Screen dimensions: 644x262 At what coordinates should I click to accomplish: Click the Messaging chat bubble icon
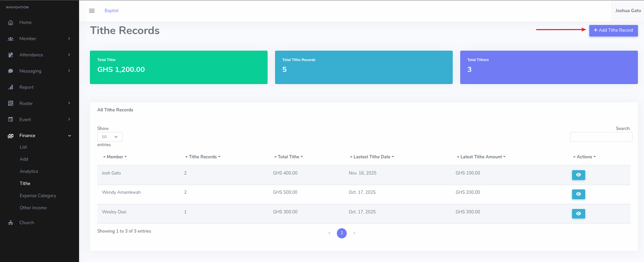coord(11,71)
